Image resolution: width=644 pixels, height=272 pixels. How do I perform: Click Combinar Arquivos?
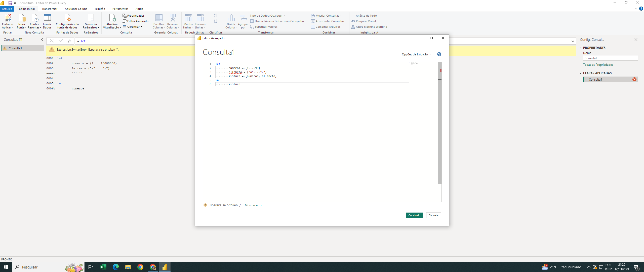point(326,27)
